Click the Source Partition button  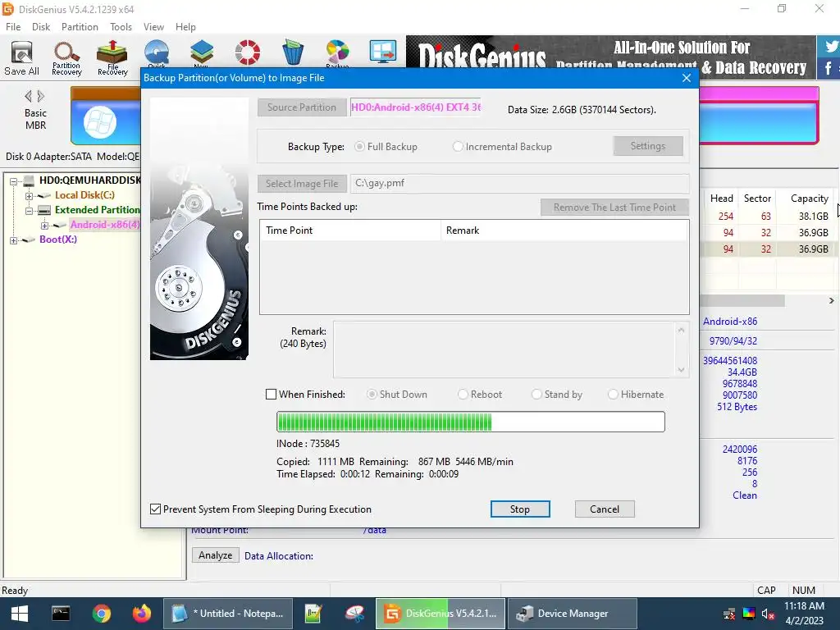[302, 107]
